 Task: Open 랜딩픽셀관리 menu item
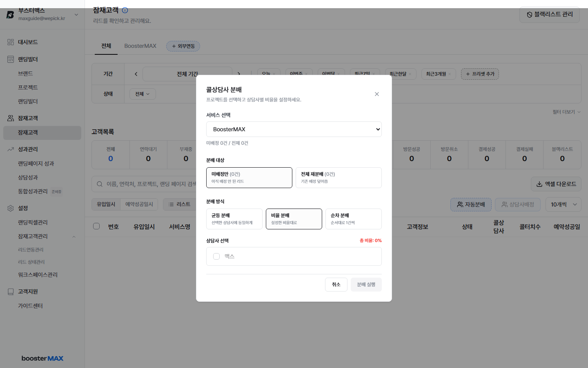click(x=33, y=222)
